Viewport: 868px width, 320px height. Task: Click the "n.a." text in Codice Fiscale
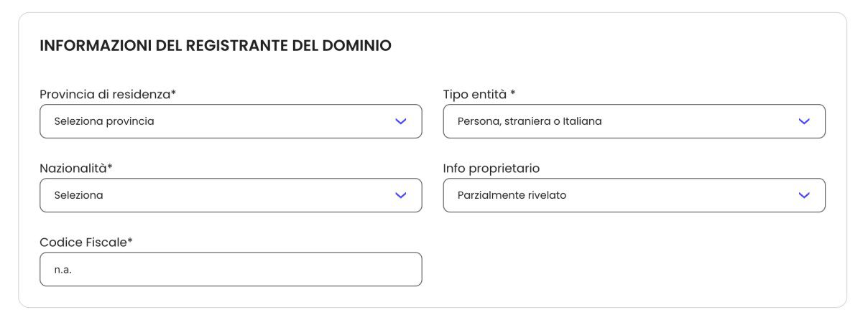63,269
